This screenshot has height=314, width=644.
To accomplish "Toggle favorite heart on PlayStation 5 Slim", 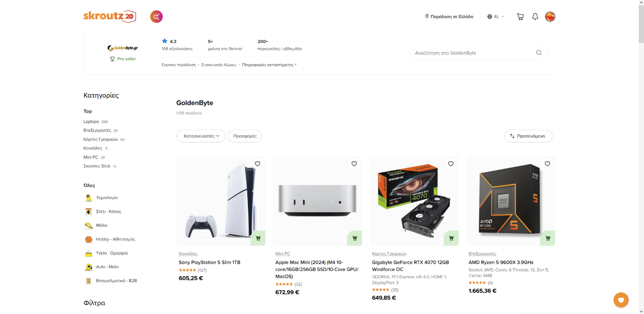I will (x=258, y=164).
